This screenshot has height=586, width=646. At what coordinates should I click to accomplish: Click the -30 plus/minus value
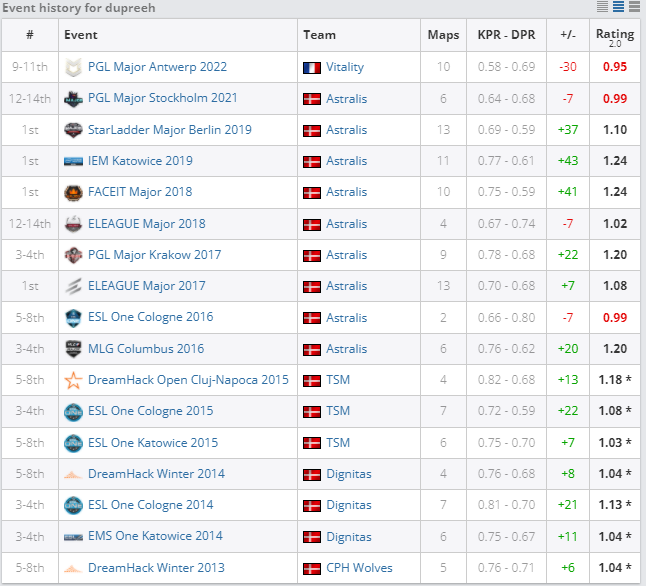click(x=568, y=67)
